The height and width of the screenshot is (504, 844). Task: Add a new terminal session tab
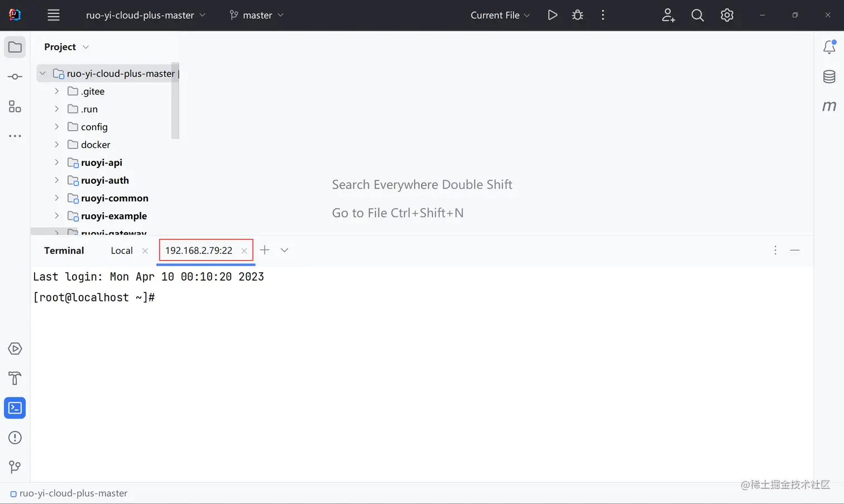click(x=265, y=250)
